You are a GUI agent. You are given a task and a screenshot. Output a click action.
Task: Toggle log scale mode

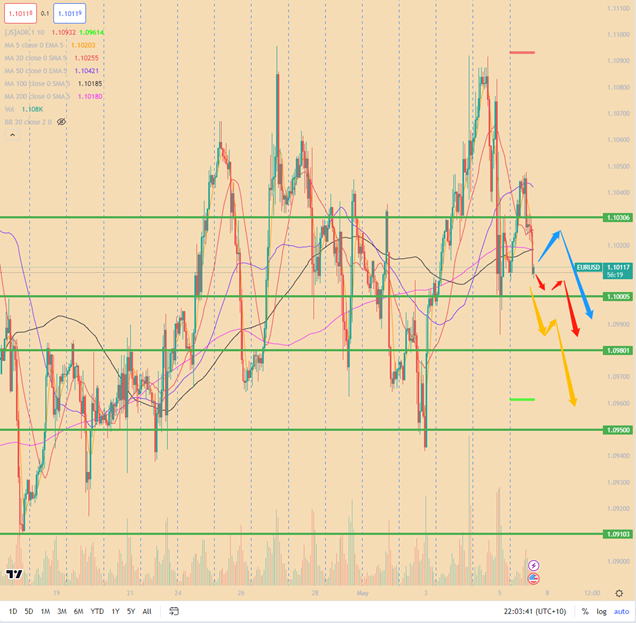pyautogui.click(x=602, y=611)
